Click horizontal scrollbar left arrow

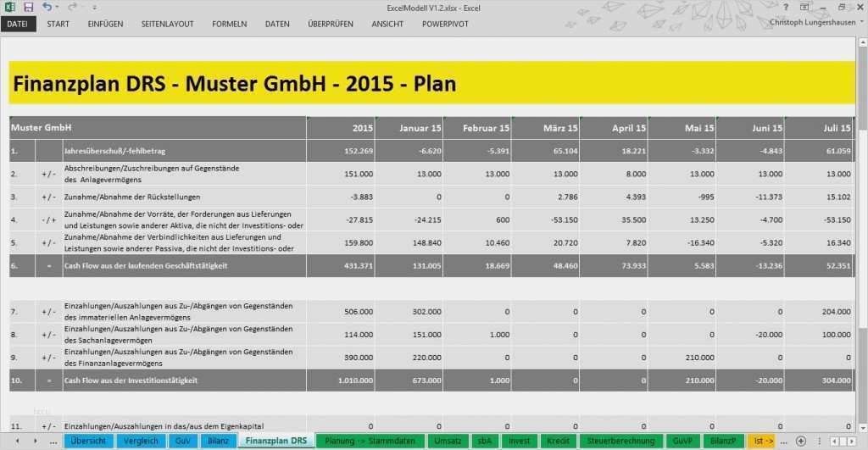point(835,442)
